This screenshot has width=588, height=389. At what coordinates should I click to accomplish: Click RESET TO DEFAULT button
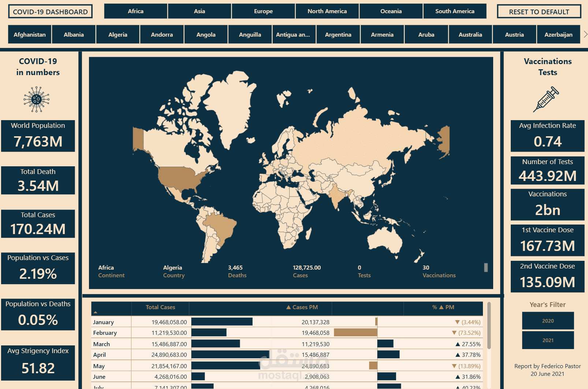pos(539,11)
